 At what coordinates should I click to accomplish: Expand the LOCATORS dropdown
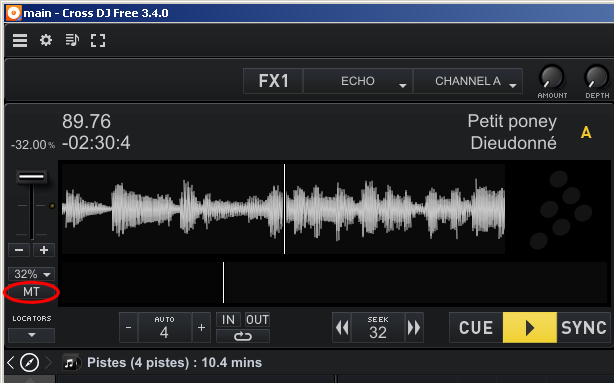click(x=31, y=335)
